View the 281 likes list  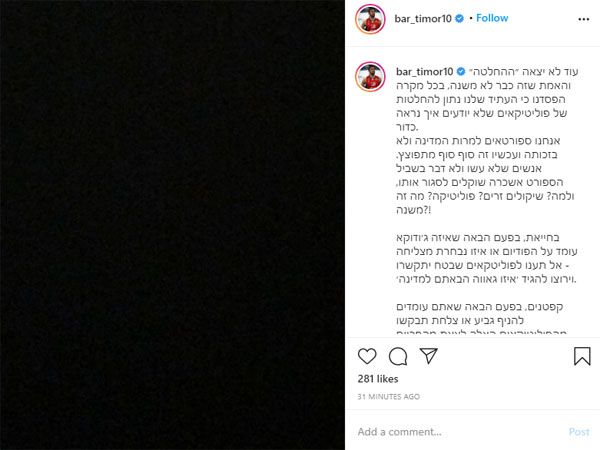(x=378, y=379)
